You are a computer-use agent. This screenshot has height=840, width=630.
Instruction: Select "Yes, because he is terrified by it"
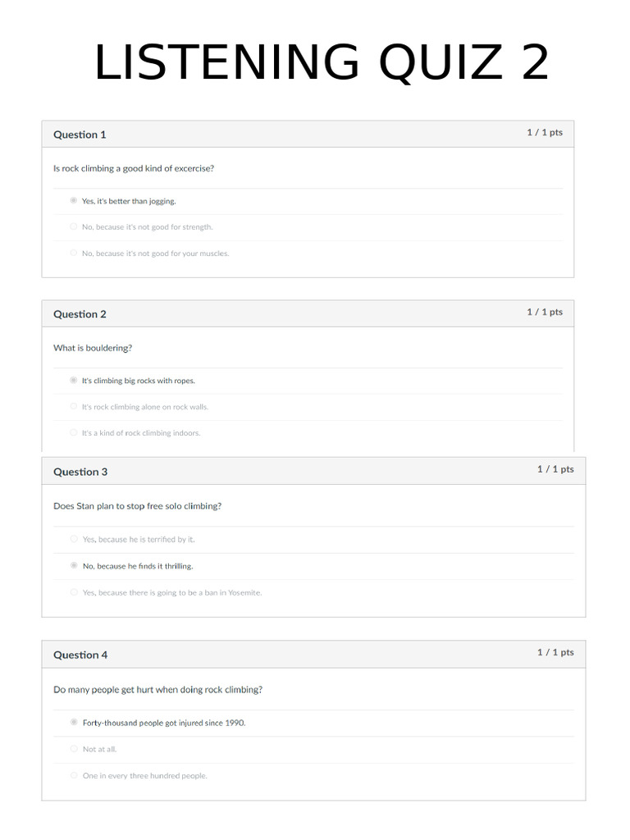point(74,539)
